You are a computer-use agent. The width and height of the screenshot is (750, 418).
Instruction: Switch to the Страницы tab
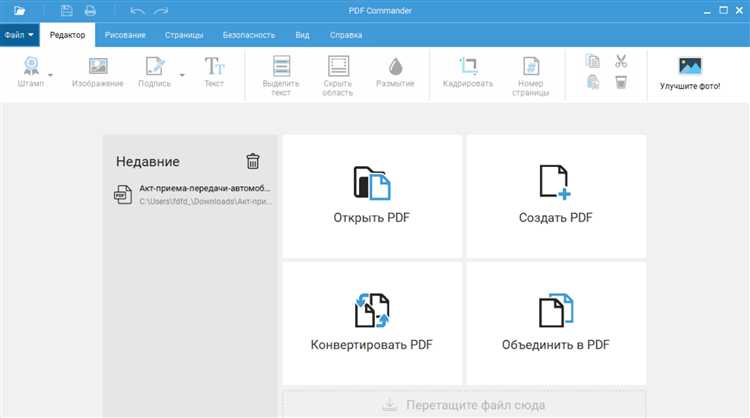[184, 35]
